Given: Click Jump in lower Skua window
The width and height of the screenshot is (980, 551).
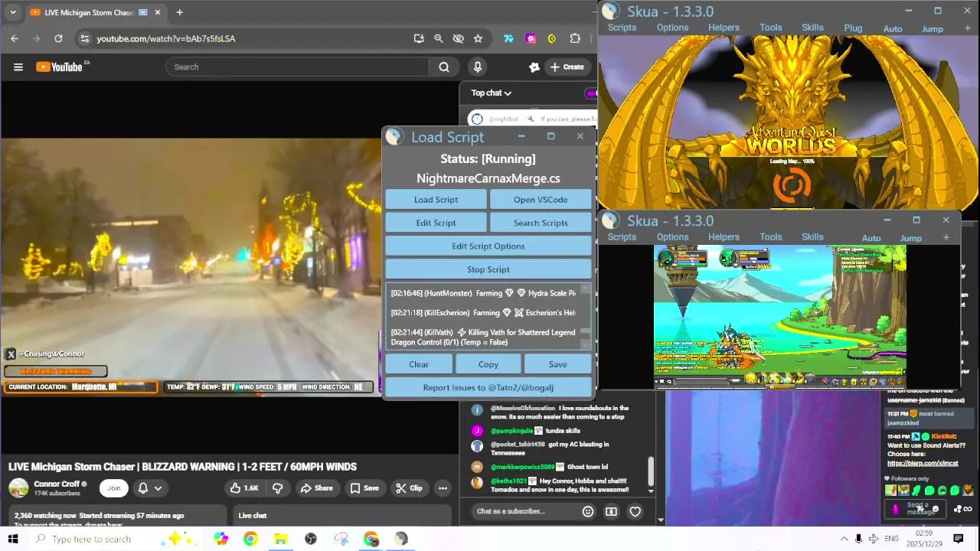Looking at the screenshot, I should [x=911, y=238].
